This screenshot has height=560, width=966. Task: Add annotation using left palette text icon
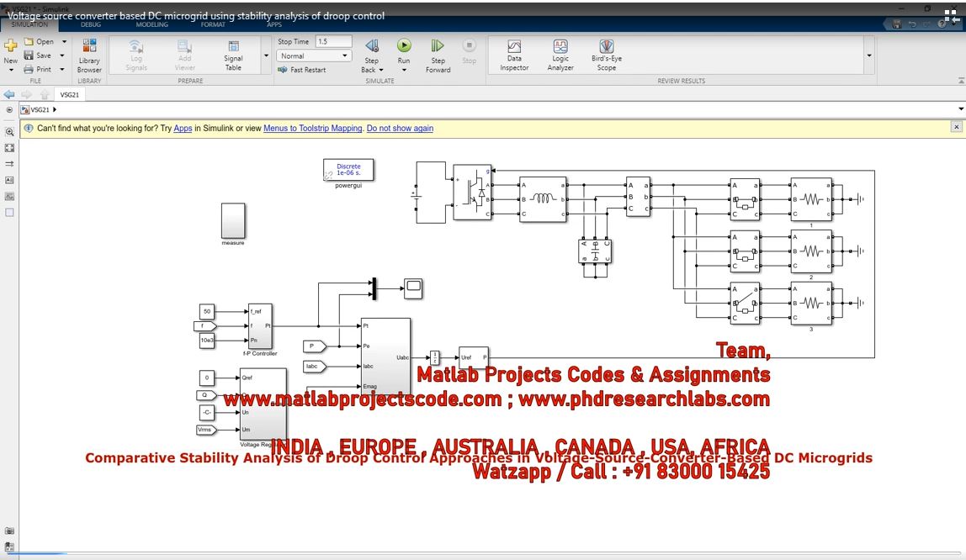click(x=10, y=180)
